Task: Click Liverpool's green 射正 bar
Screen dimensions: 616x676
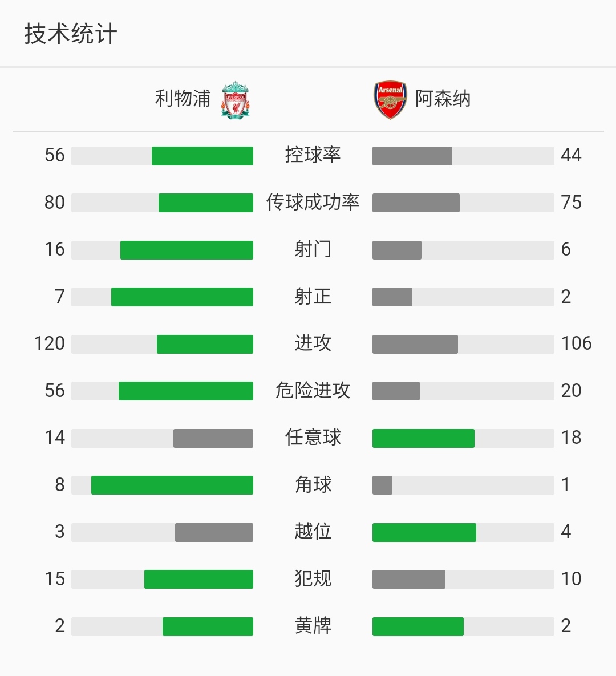Action: (182, 297)
